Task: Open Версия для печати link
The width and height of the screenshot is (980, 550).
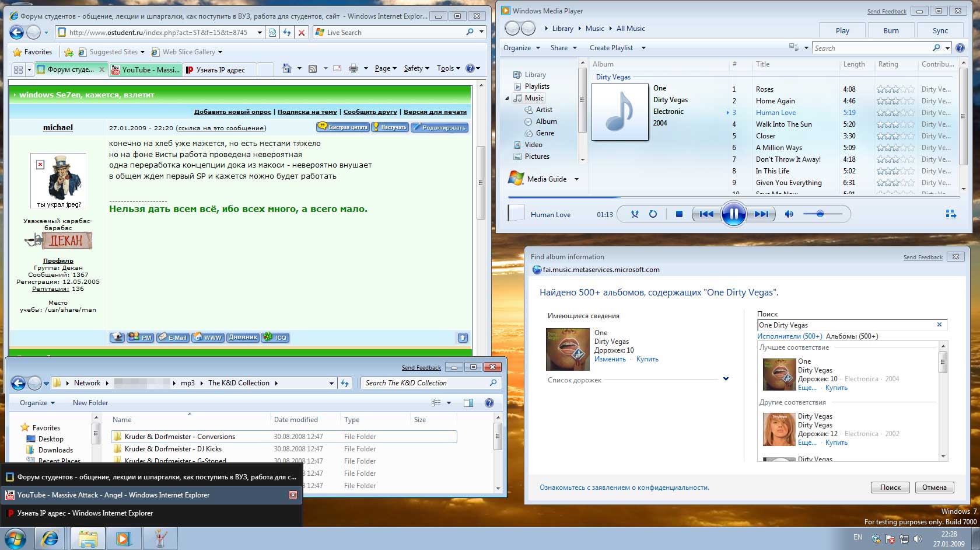Action: pyautogui.click(x=435, y=112)
